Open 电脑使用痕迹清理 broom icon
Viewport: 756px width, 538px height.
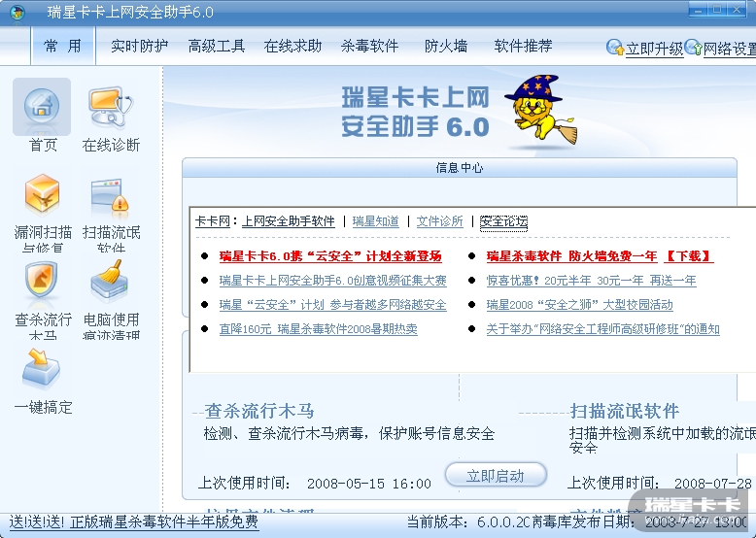110,281
